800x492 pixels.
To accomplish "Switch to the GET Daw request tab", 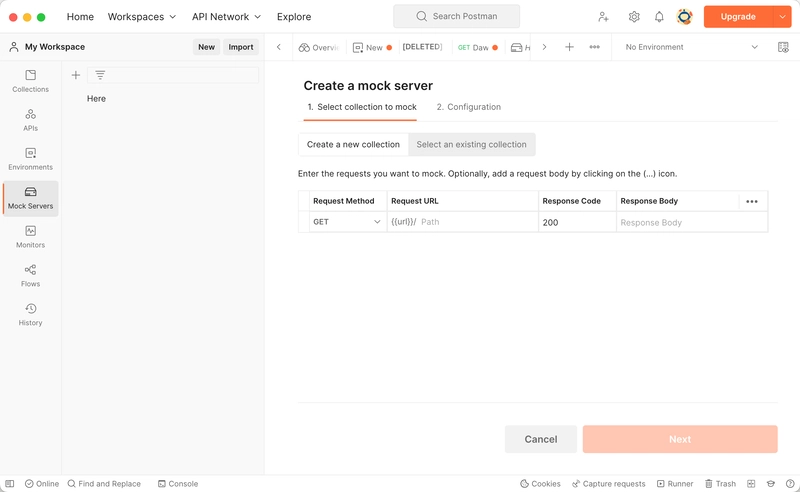I will coord(478,47).
